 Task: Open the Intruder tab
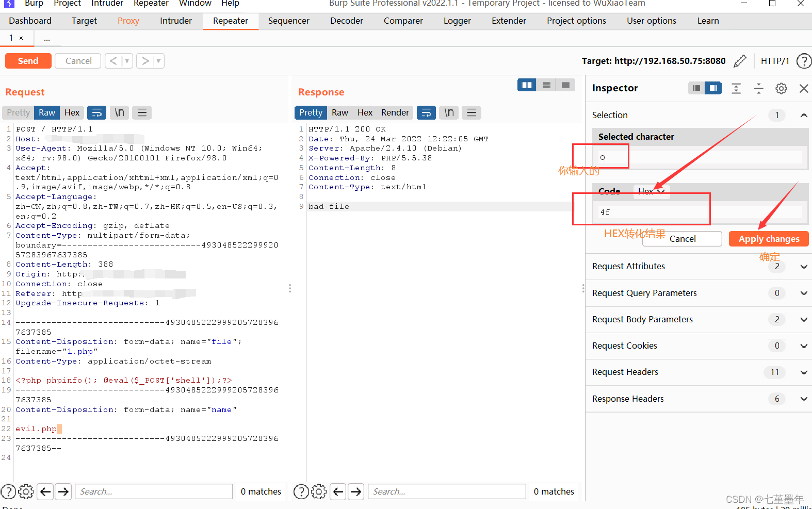(176, 21)
